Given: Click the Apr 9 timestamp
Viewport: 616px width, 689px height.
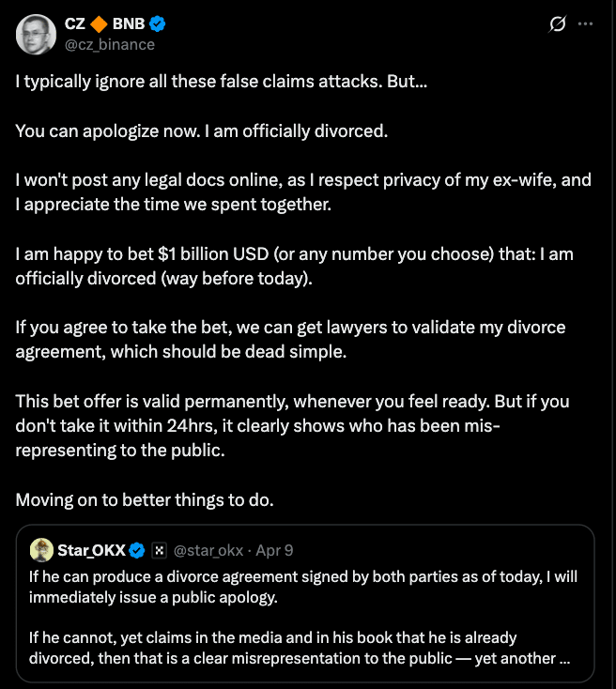Looking at the screenshot, I should tap(274, 550).
